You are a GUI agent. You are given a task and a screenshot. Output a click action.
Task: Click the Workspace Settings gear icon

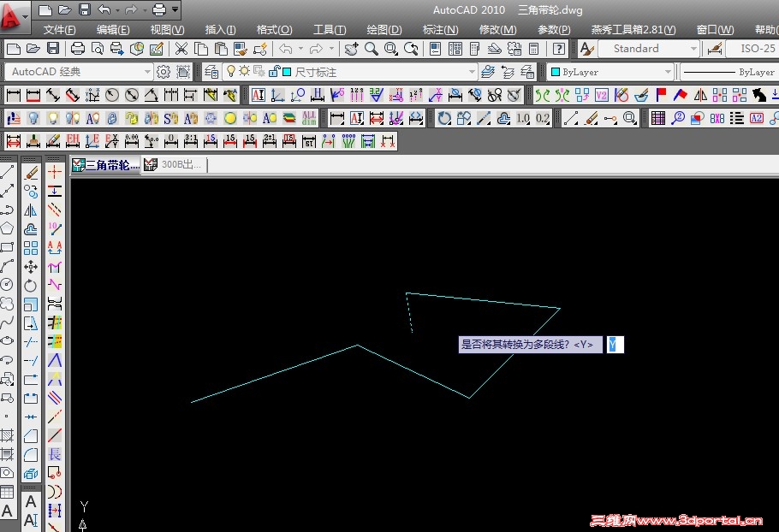[x=163, y=72]
